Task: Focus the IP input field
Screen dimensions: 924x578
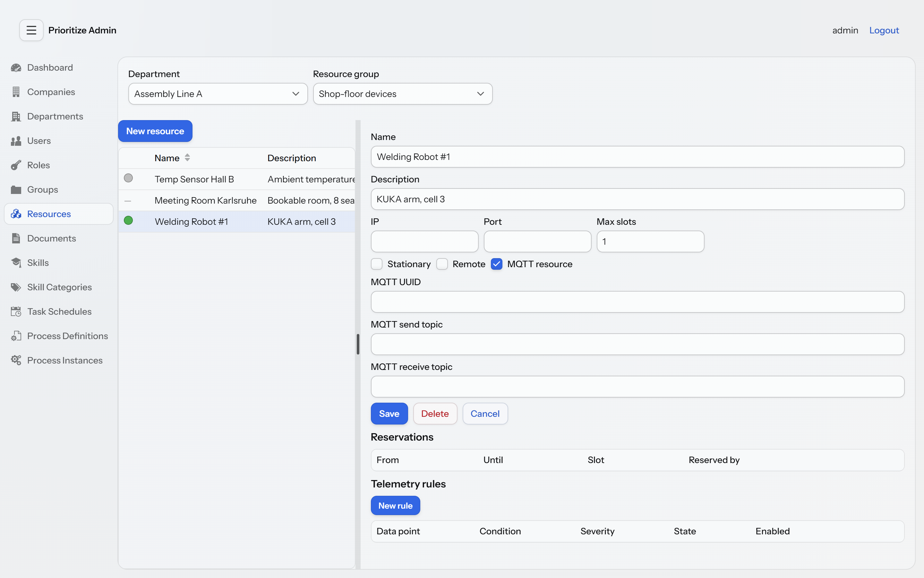Action: point(424,241)
